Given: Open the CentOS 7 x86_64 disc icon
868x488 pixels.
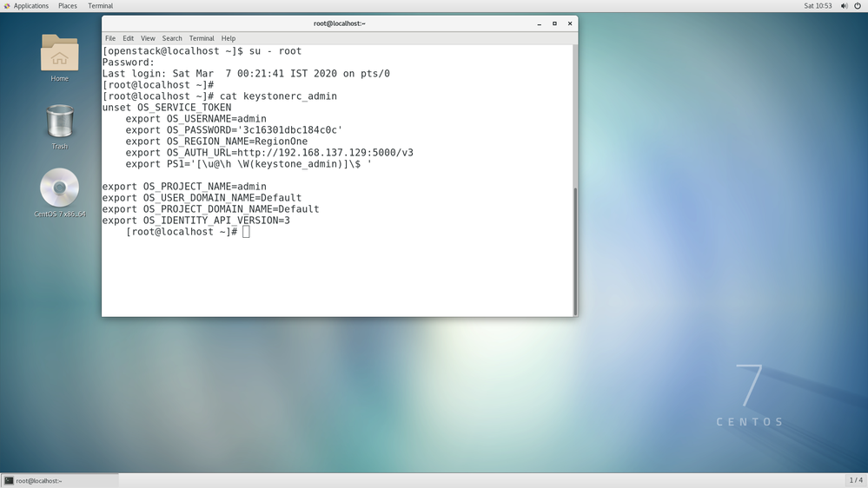Looking at the screenshot, I should [x=59, y=188].
